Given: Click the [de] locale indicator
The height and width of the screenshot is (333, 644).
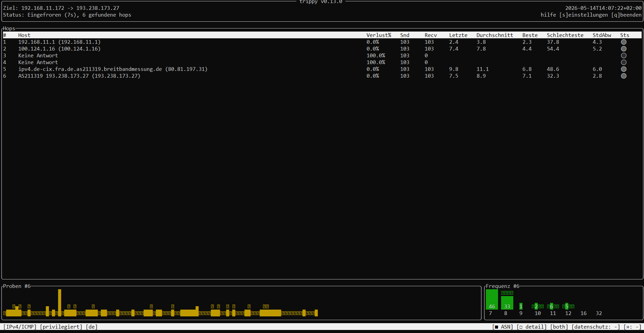Looking at the screenshot, I should coord(92,327).
